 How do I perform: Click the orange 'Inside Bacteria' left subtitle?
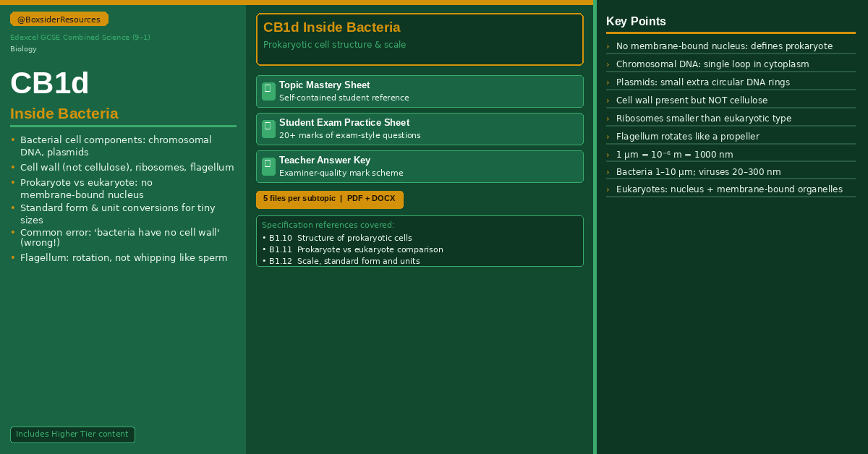click(x=64, y=113)
